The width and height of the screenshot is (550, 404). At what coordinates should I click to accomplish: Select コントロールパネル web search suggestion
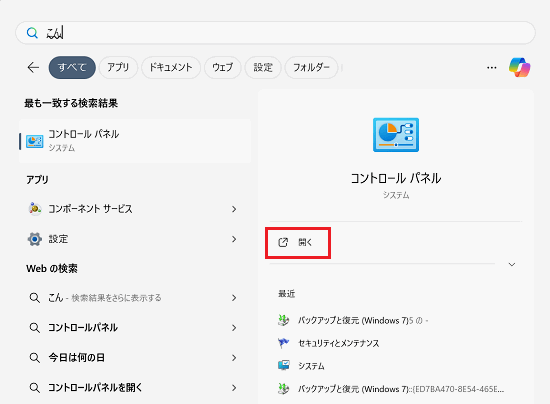point(135,328)
